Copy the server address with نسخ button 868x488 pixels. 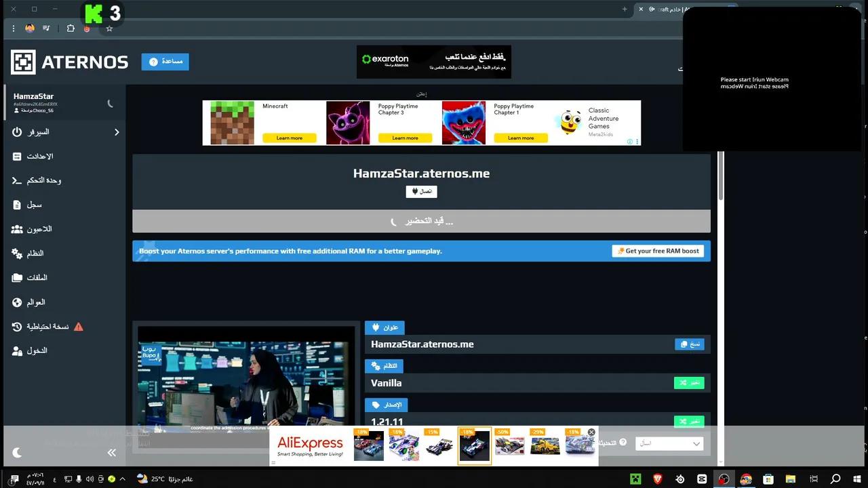click(x=689, y=344)
